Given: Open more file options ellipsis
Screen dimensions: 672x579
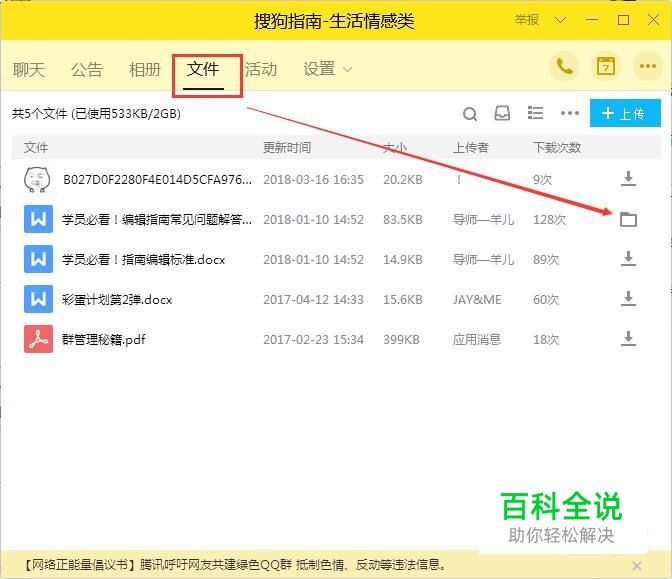Looking at the screenshot, I should click(x=570, y=113).
